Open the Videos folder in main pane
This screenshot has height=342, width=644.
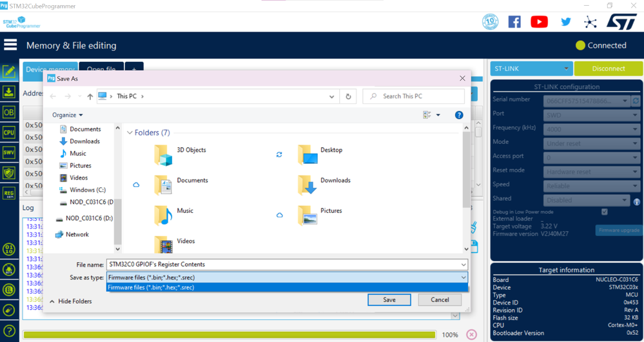[x=175, y=244]
